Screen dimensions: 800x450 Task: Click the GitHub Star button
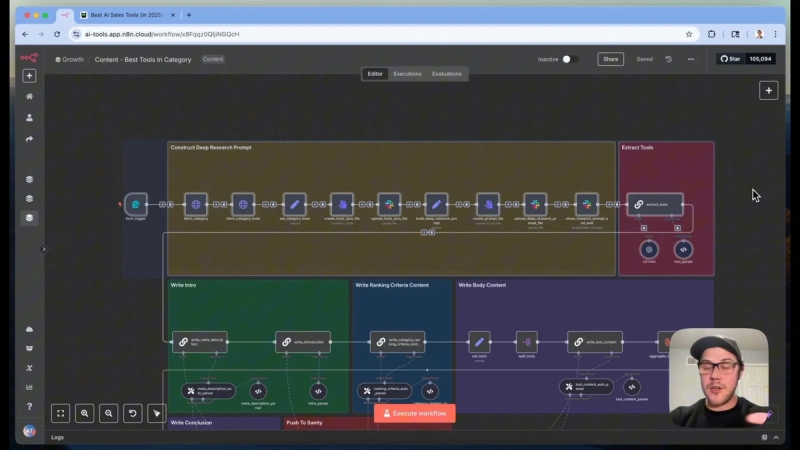coord(731,59)
